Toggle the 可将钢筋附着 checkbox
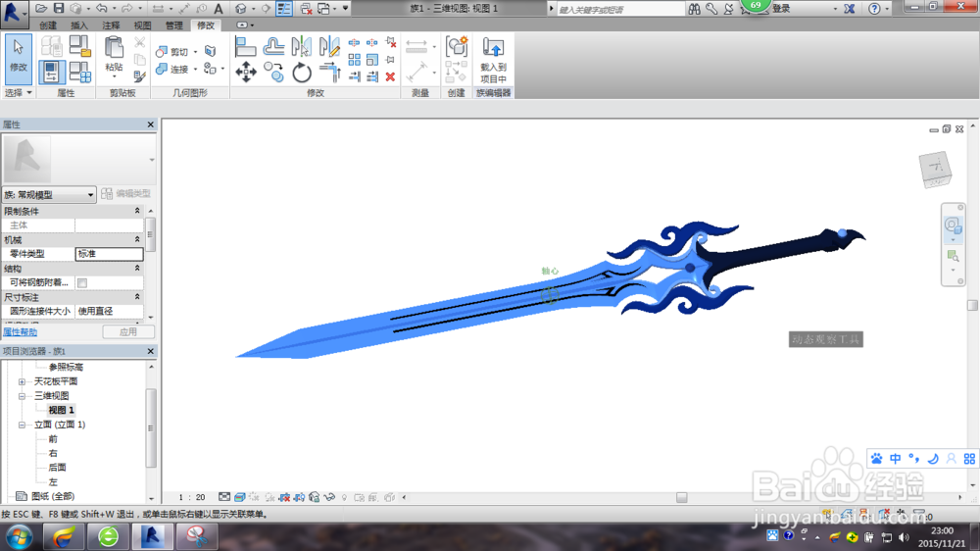The width and height of the screenshot is (980, 551). [82, 283]
